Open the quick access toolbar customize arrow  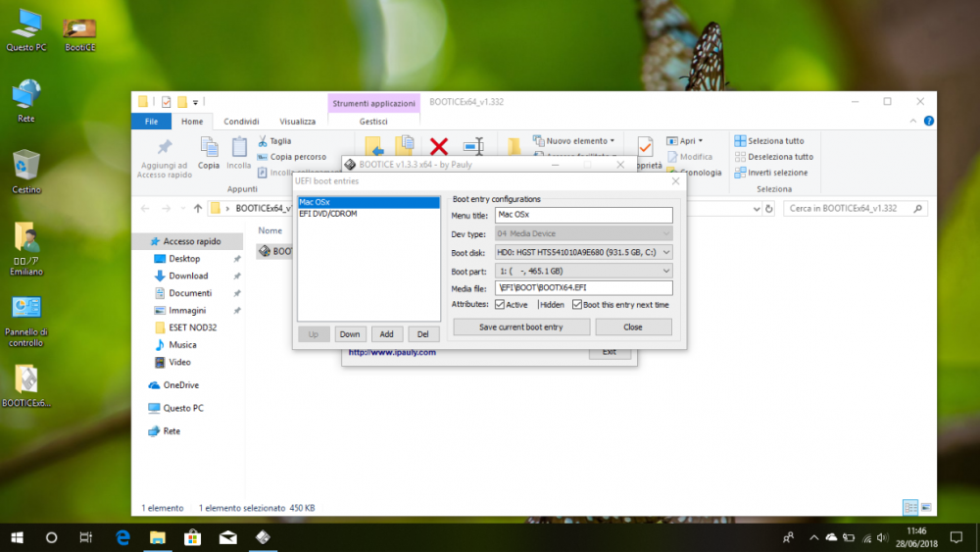point(196,102)
